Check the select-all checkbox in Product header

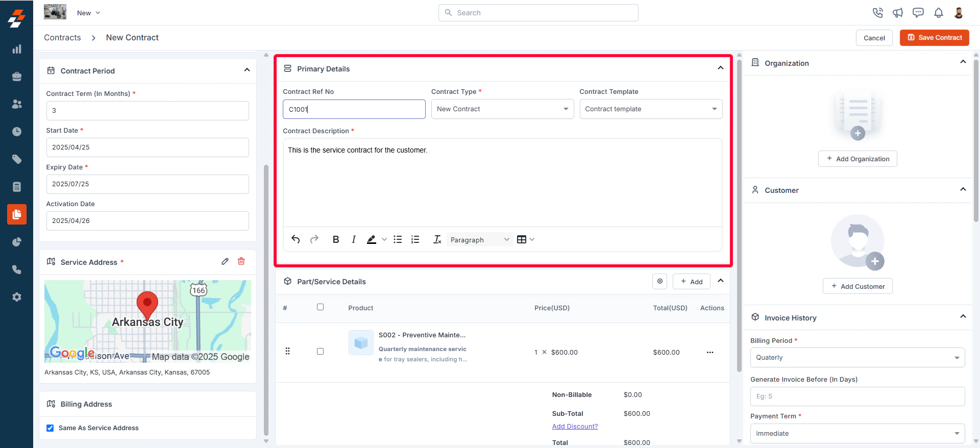pos(320,307)
